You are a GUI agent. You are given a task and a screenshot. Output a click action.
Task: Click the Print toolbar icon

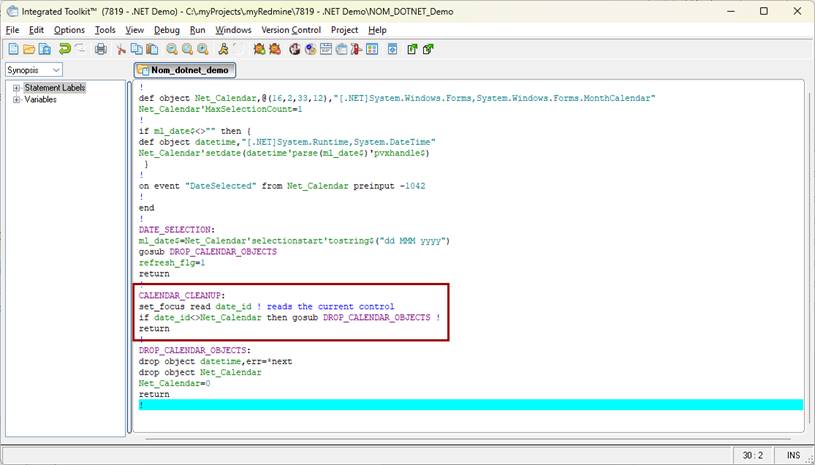point(100,49)
